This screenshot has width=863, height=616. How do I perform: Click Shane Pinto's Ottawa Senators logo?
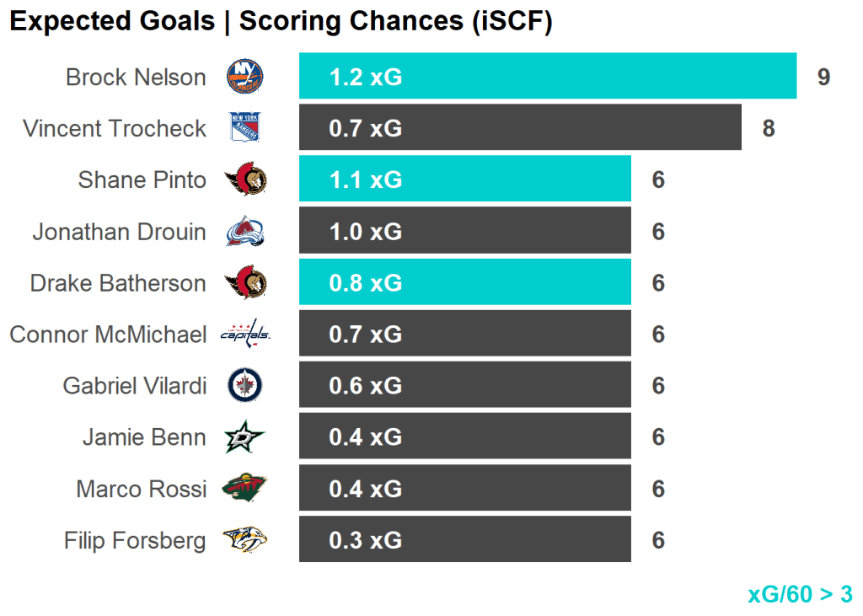[x=245, y=179]
